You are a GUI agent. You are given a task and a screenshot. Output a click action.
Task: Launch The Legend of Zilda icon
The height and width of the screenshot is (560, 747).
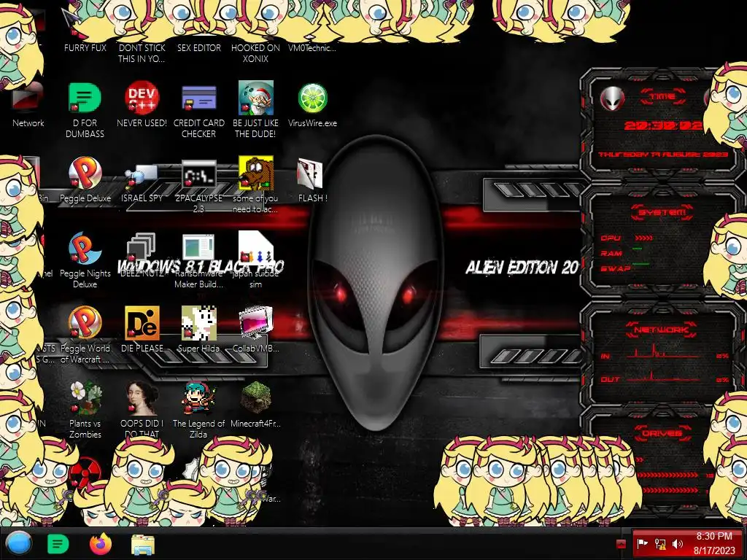[x=198, y=397]
